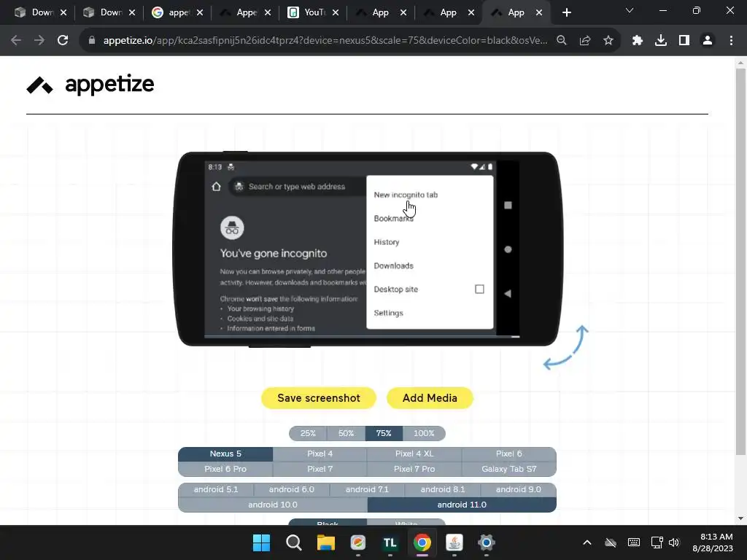Select the Pixel 6 Pro device
The height and width of the screenshot is (560, 747).
click(x=225, y=469)
